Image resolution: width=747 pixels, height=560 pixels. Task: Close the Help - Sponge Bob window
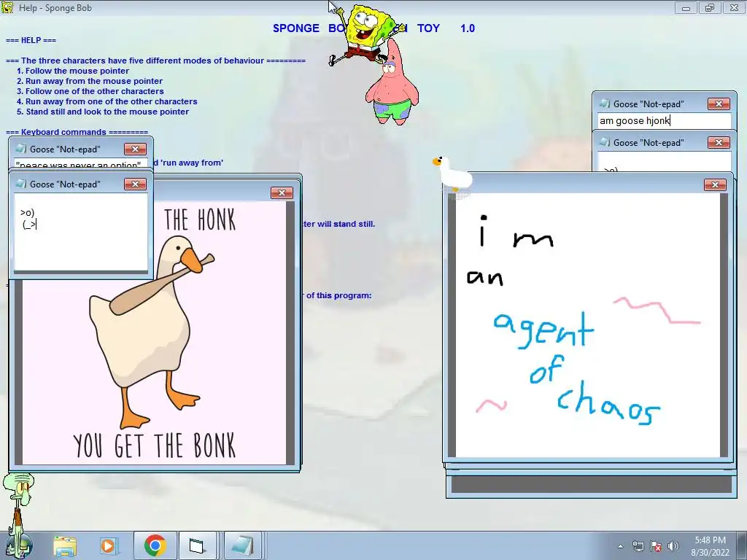click(734, 8)
